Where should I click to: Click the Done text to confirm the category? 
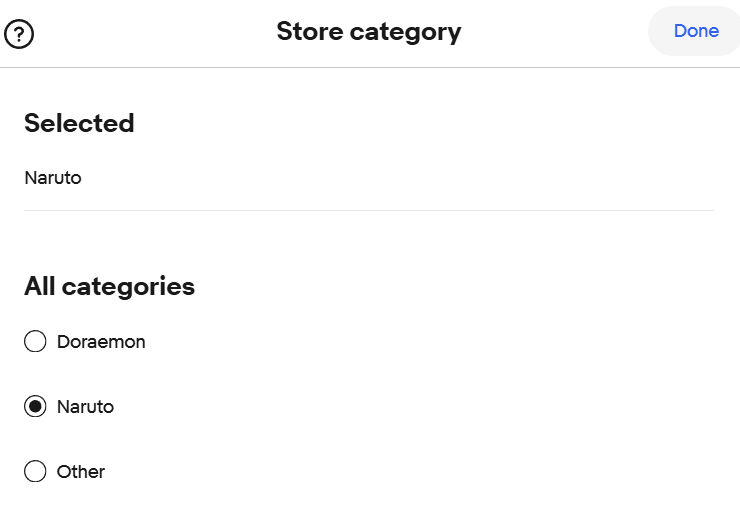pos(696,31)
